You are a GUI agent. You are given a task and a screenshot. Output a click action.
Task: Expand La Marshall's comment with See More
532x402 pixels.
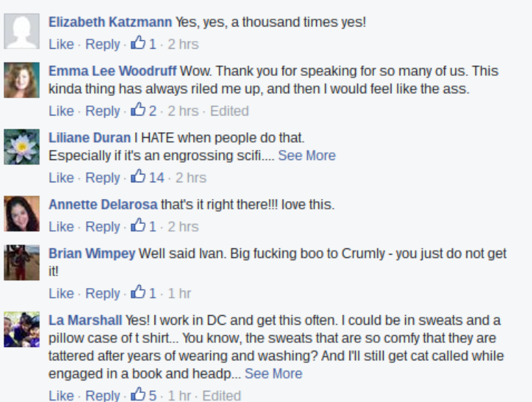[273, 373]
